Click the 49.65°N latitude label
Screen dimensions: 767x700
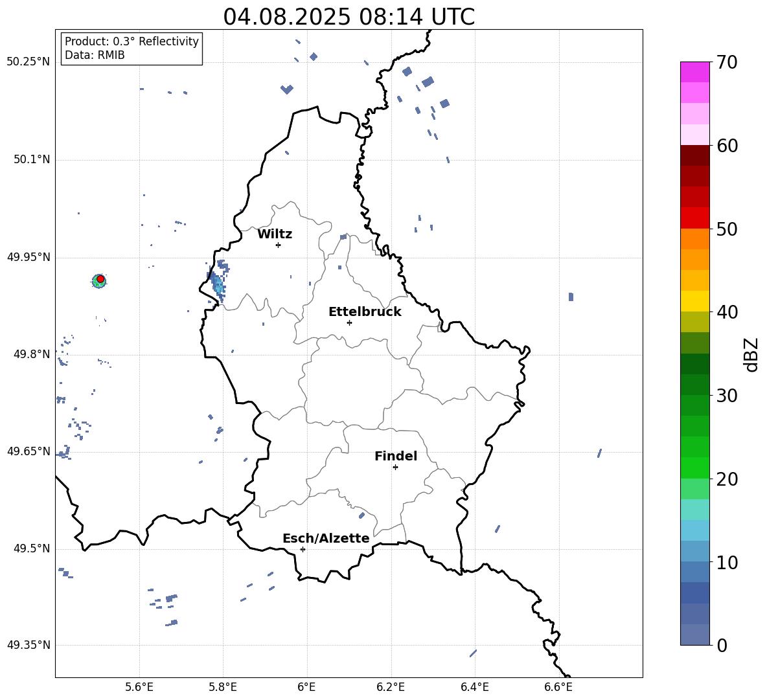pyautogui.click(x=29, y=451)
